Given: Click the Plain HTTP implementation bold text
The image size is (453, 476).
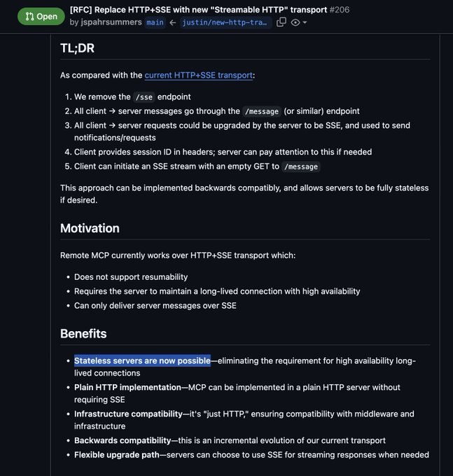Looking at the screenshot, I should [x=127, y=387].
